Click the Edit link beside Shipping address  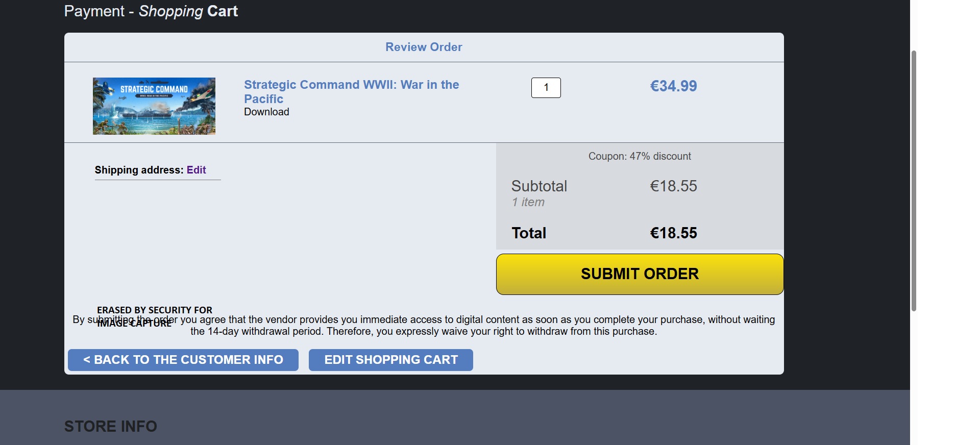click(196, 170)
